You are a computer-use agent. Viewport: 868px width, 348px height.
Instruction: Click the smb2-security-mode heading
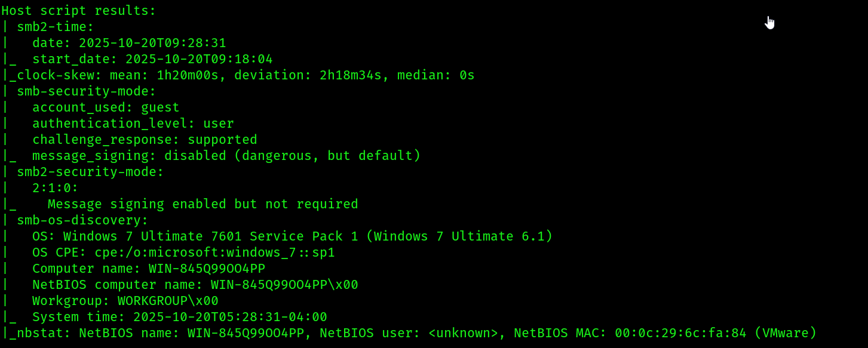(90, 172)
